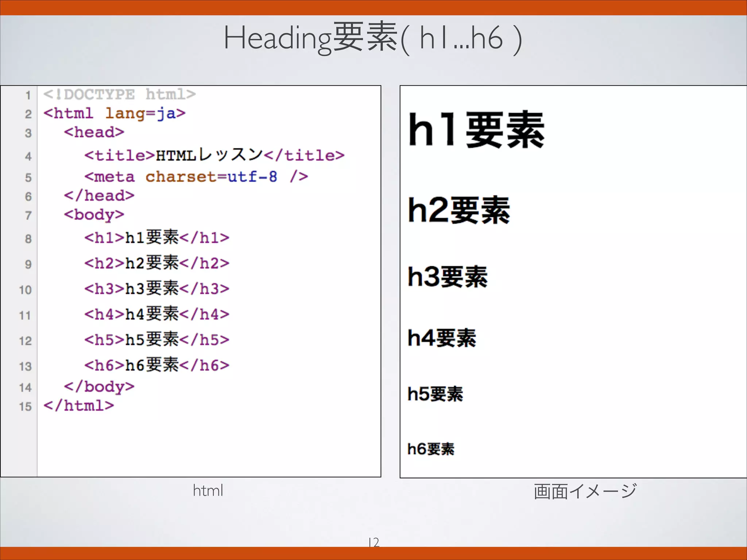Click the "<h5>h5要素</h5>" code line
The width and height of the screenshot is (747, 560).
157,340
